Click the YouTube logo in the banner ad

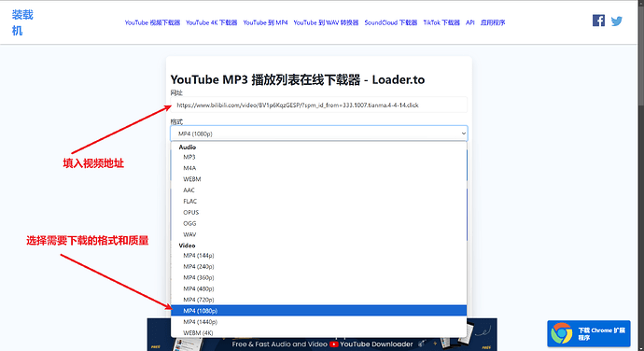[333, 344]
